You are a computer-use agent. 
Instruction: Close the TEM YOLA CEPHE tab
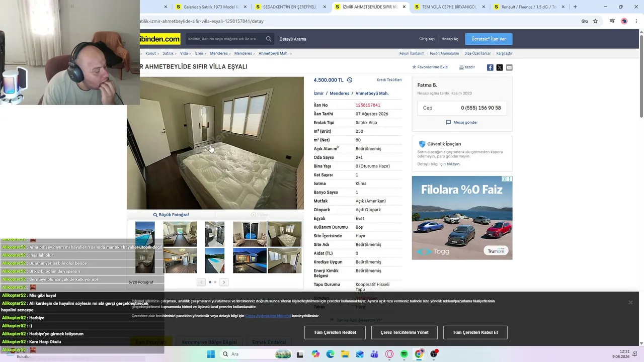(x=484, y=7)
